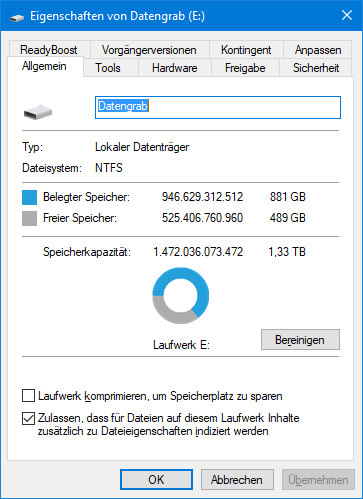
Task: Click the Übernehmen button
Action: [x=318, y=480]
